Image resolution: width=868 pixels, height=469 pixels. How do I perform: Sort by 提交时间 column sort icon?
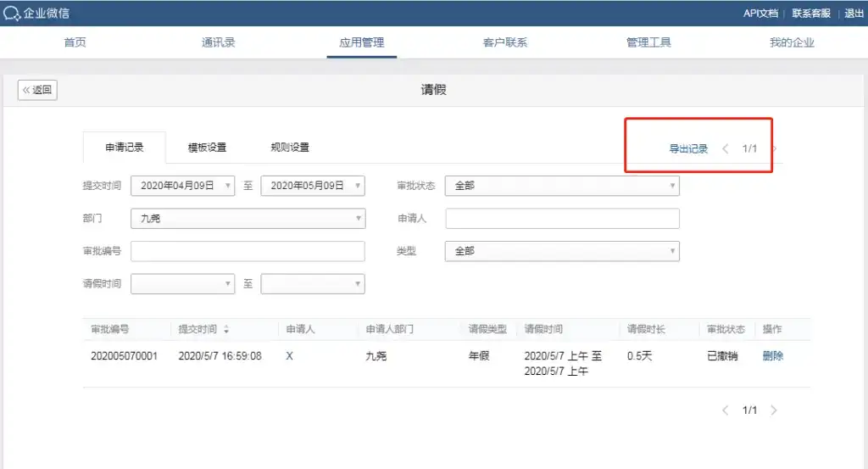point(226,330)
